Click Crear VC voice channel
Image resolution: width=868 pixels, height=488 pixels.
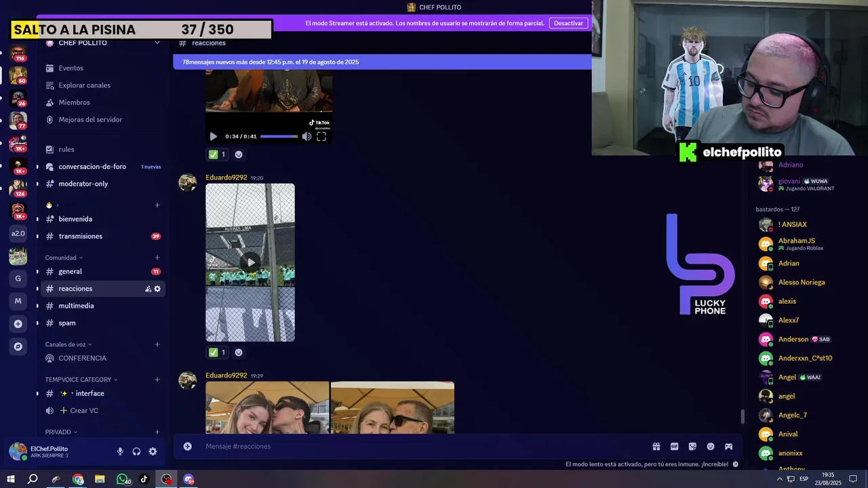tap(103, 411)
